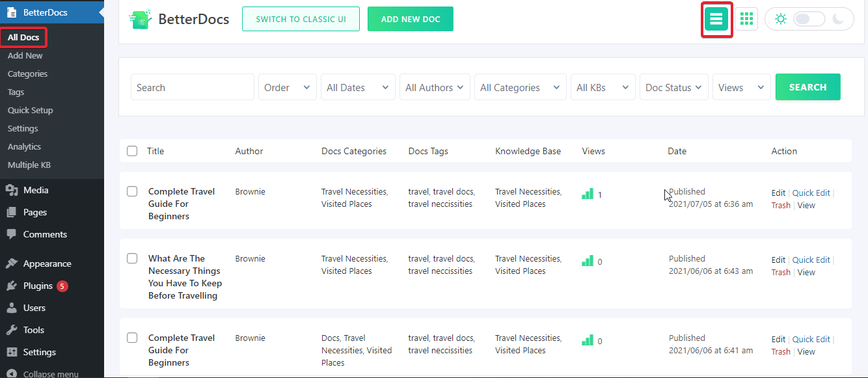Screen dimensions: 868x378
Task: Expand the All Categories dropdown
Action: coord(521,87)
